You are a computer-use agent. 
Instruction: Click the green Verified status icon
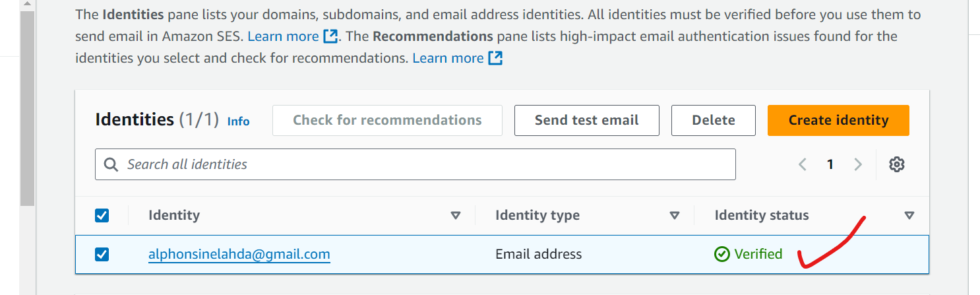click(722, 254)
